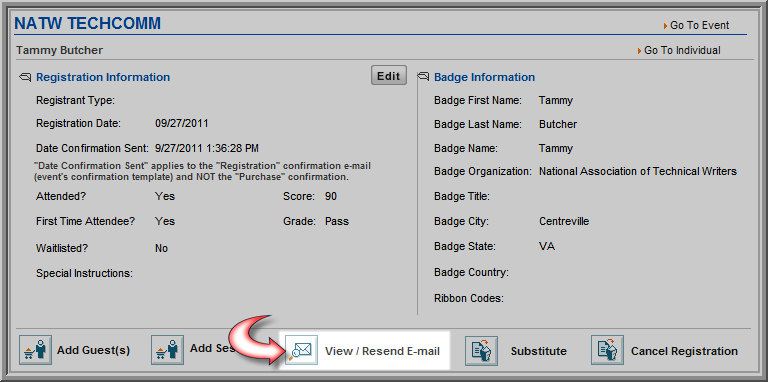Click the View / Resend E-mail envelope icon
768x382 pixels.
tap(301, 350)
